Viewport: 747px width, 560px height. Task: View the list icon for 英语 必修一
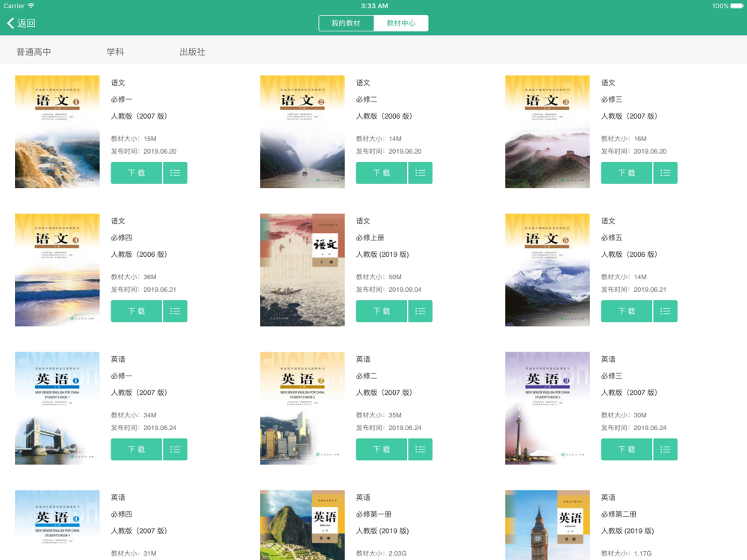[x=176, y=449]
